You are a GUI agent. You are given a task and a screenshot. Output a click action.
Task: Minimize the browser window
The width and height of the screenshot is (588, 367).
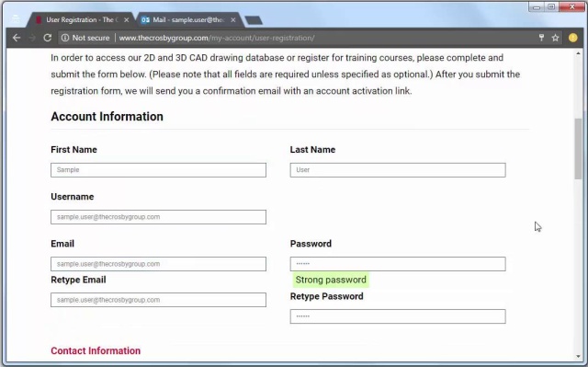click(x=537, y=6)
